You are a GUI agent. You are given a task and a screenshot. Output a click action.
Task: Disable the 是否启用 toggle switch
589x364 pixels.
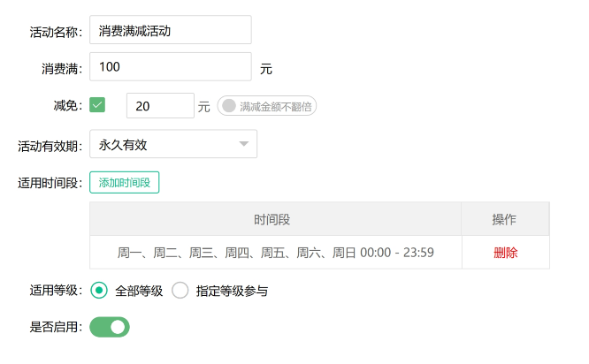click(x=110, y=327)
